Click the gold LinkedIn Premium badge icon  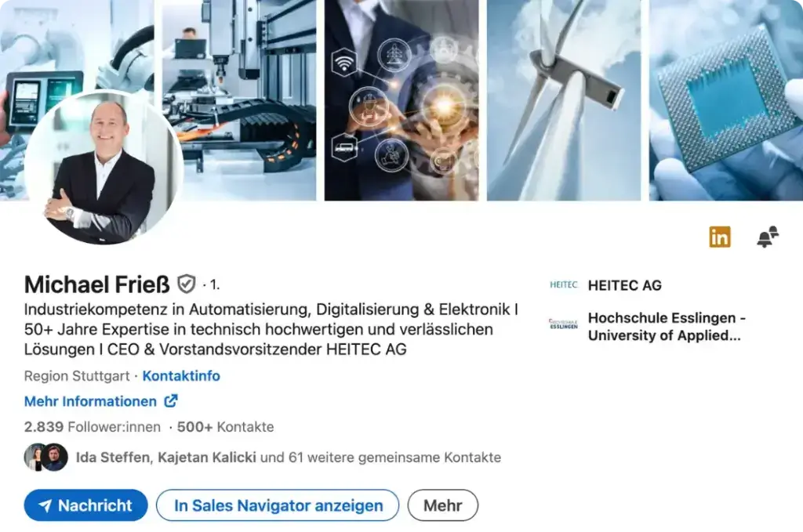click(720, 237)
